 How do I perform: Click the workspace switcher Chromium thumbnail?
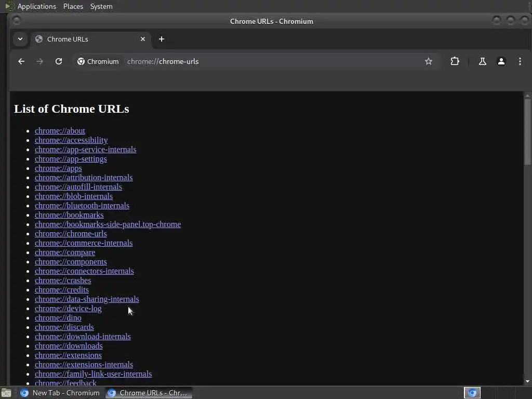[472, 393]
